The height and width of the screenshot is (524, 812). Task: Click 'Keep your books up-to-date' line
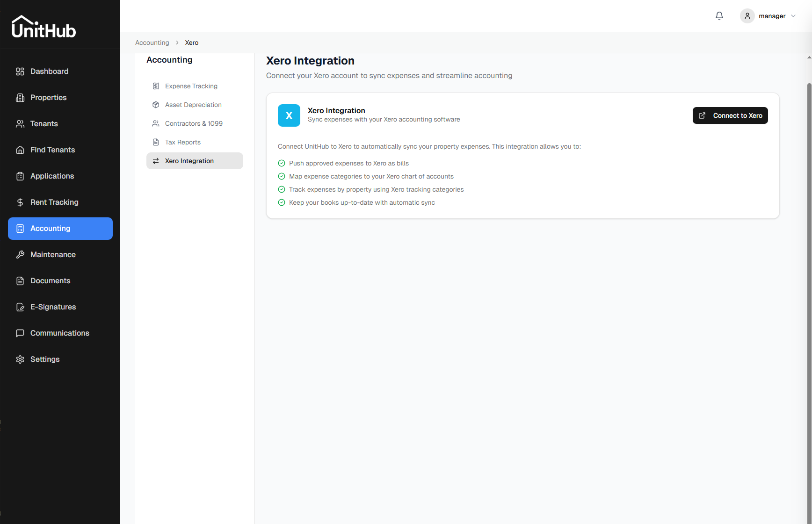click(x=362, y=202)
